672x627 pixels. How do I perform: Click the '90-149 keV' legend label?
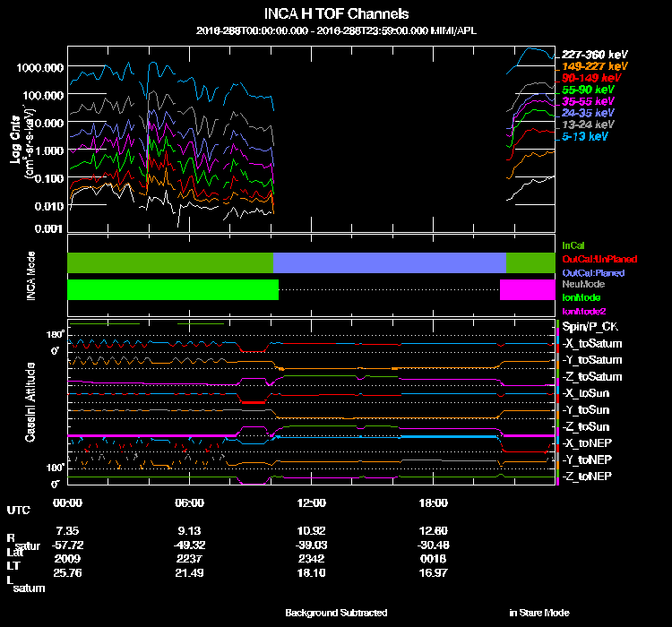tap(591, 78)
